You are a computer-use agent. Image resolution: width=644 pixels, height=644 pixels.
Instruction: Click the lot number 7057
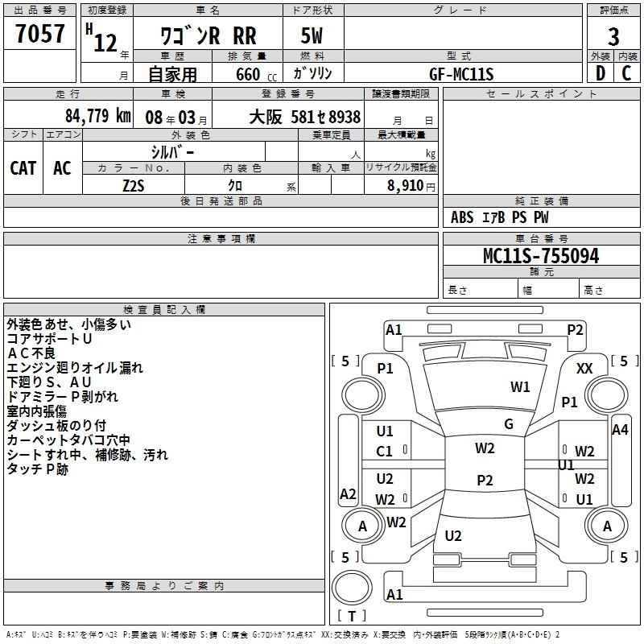[x=40, y=34]
